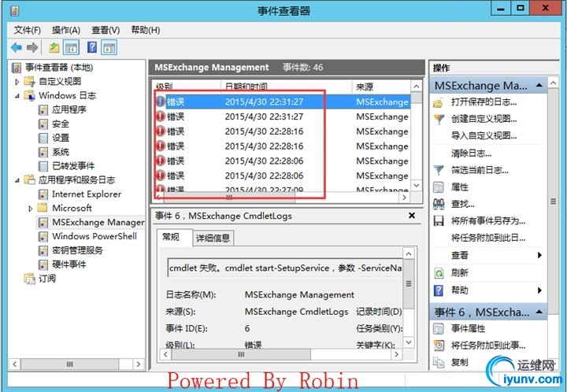Open the 帮助(H) menu
Viewport: 567px width, 392px height.
(x=146, y=30)
